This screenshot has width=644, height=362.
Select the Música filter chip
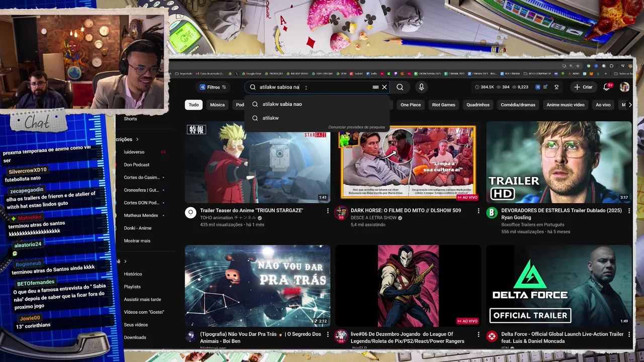tap(217, 105)
